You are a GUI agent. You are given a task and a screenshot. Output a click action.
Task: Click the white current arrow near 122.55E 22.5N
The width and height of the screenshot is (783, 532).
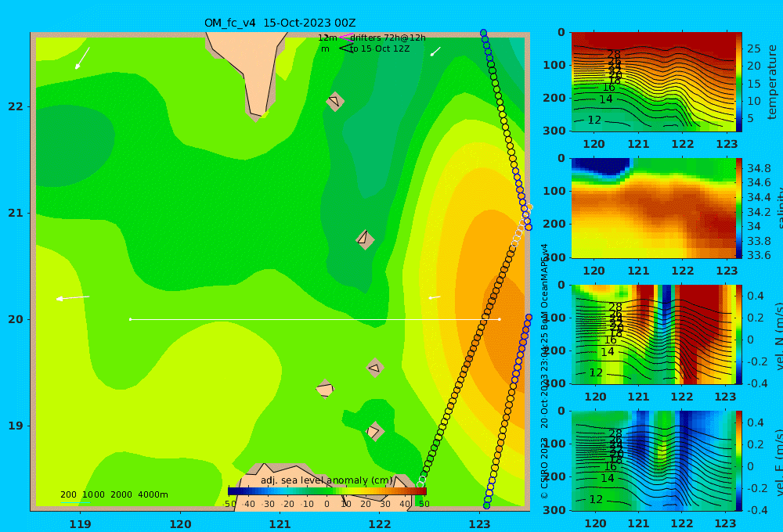tap(436, 52)
